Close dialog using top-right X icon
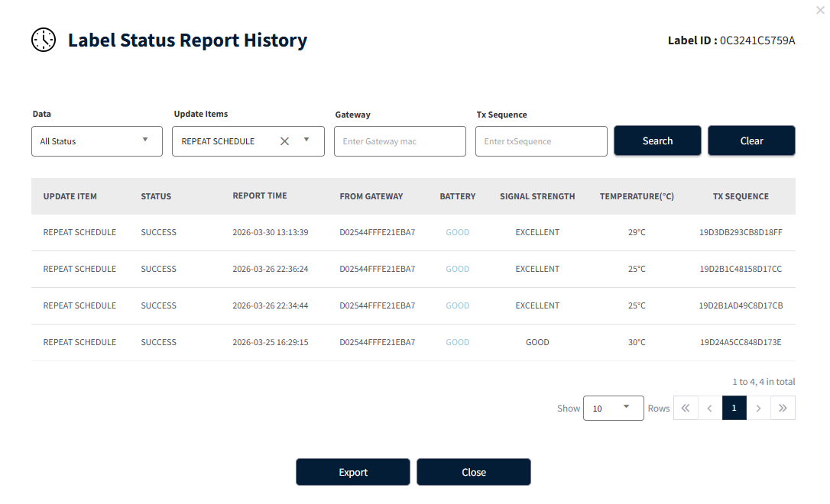The width and height of the screenshot is (830, 504). pyautogui.click(x=820, y=10)
